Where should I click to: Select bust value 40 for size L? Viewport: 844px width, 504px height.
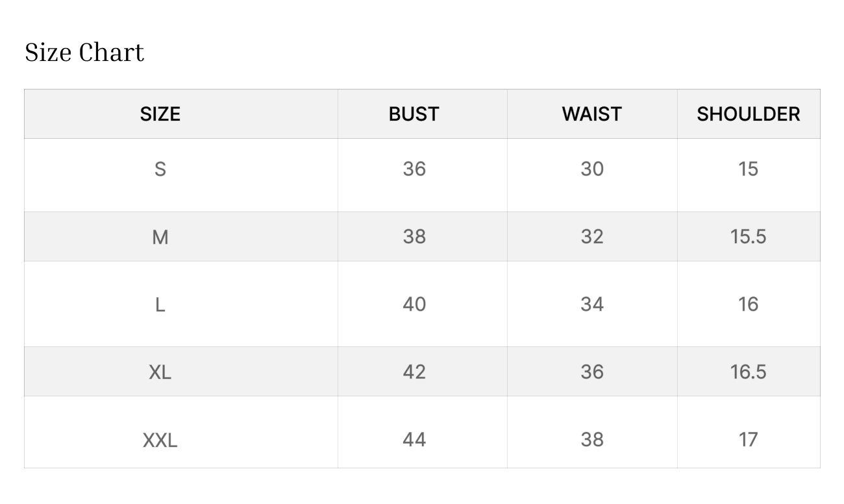pos(414,304)
